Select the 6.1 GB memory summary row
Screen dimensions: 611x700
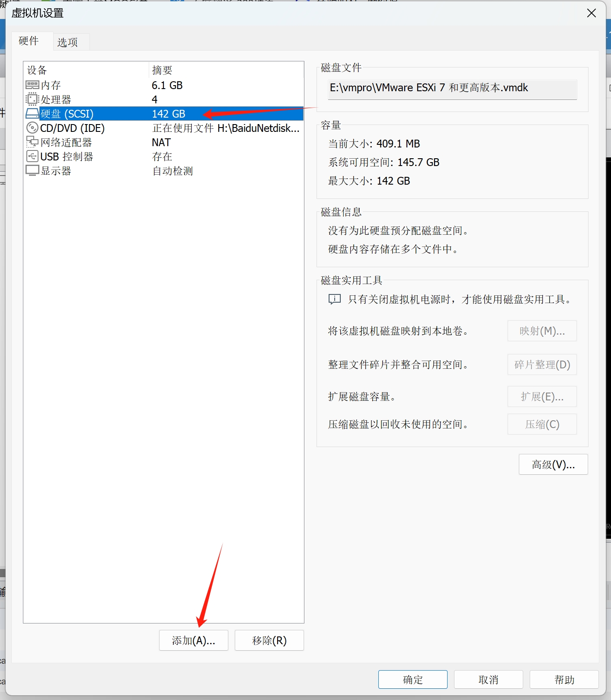pos(167,85)
